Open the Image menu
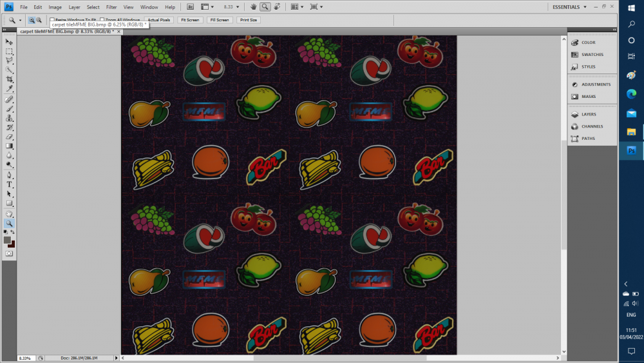 point(55,7)
